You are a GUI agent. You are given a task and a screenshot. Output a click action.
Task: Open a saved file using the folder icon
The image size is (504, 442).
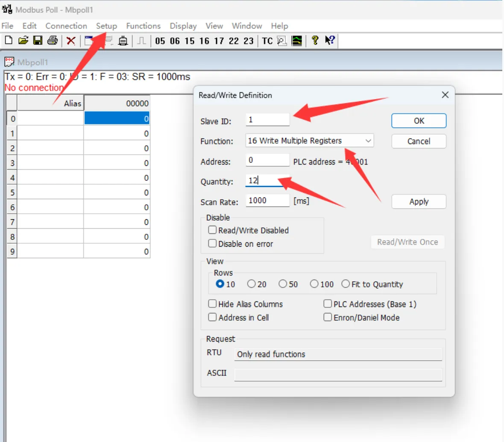tap(23, 41)
